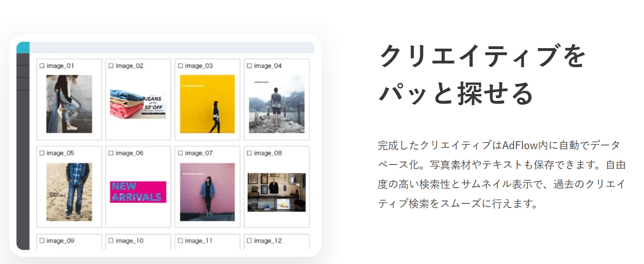This screenshot has width=644, height=264.
Task: Select the image_04 checkbox
Action: coord(250,66)
